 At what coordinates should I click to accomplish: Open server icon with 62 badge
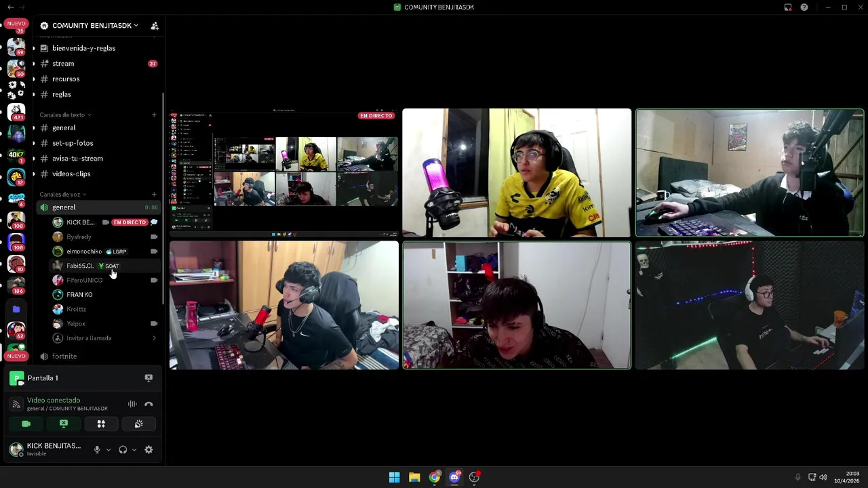click(x=16, y=330)
